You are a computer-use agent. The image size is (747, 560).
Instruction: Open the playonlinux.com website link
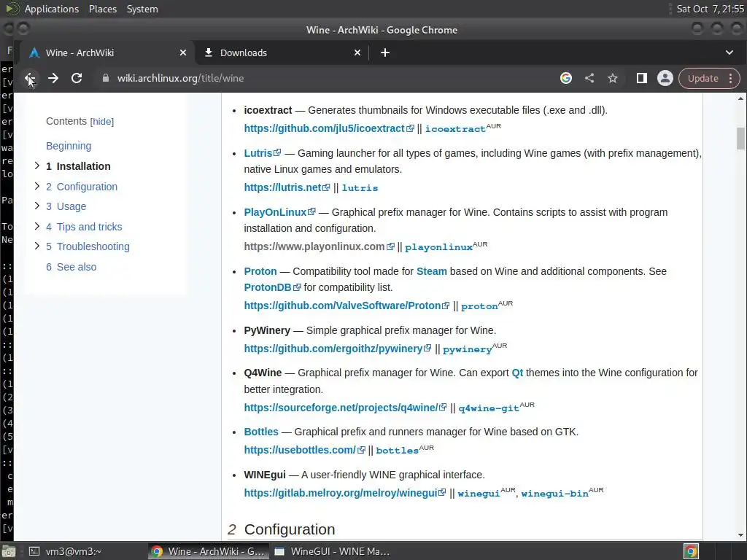pos(320,246)
